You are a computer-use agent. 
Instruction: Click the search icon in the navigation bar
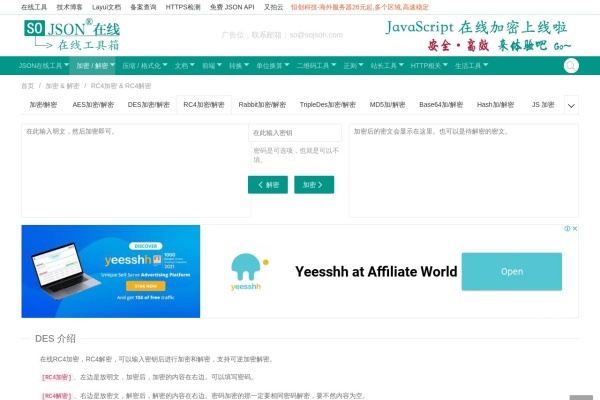point(570,66)
